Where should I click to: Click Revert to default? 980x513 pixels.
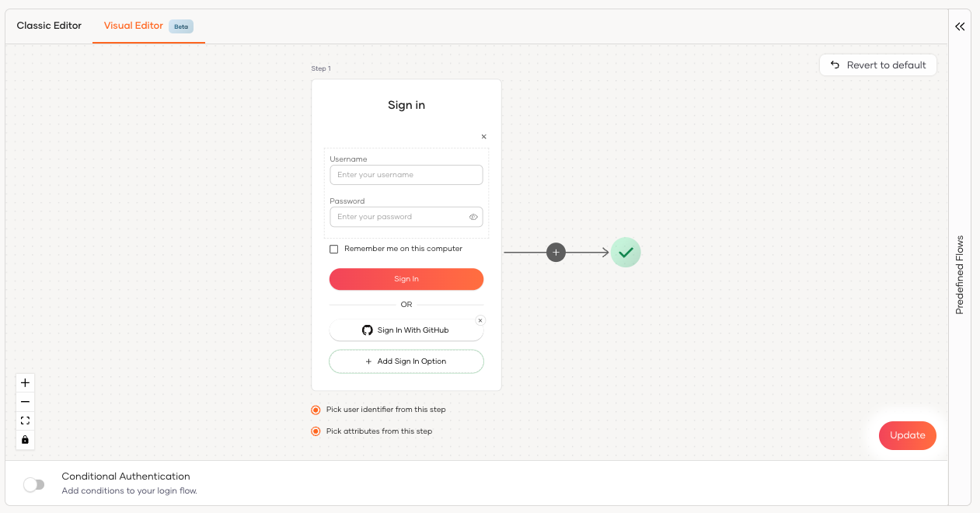877,65
